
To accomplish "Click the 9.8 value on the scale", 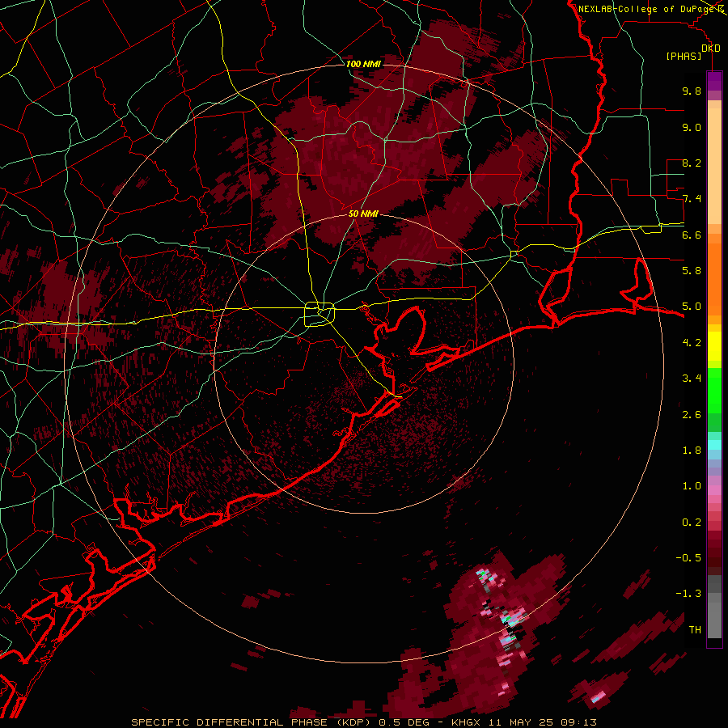I will pos(692,91).
